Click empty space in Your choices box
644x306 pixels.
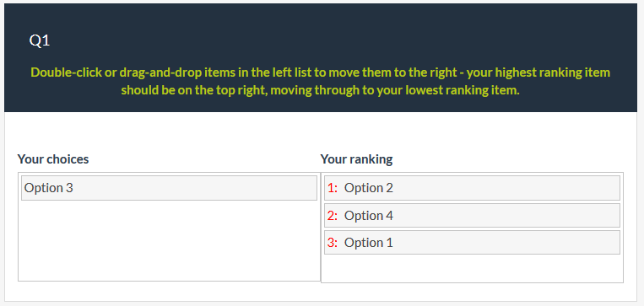click(x=169, y=240)
